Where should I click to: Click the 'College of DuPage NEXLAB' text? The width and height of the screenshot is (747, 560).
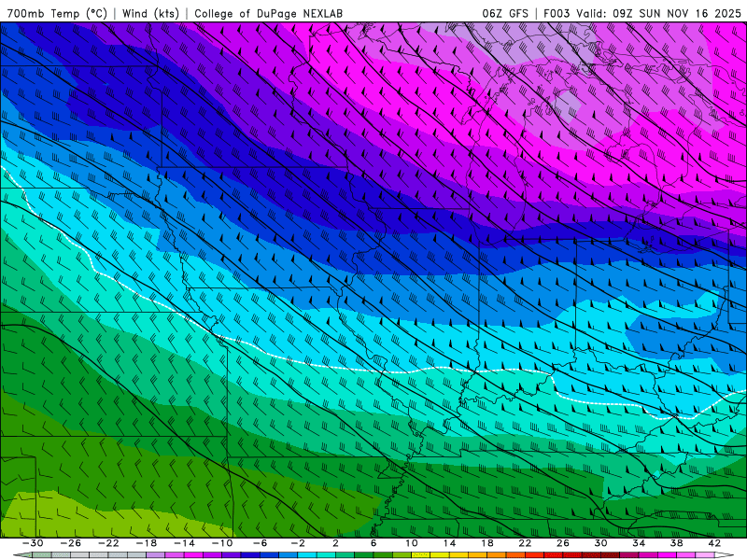(x=268, y=13)
